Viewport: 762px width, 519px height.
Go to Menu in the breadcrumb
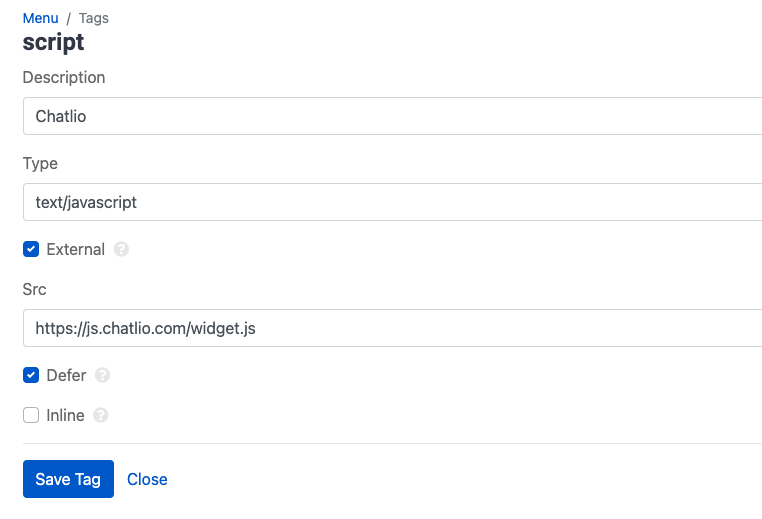click(40, 18)
